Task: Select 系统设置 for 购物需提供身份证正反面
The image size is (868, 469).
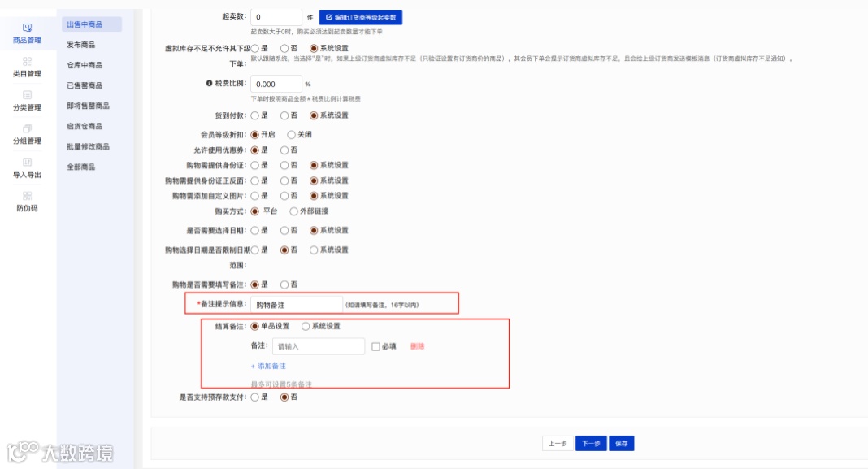Action: click(x=314, y=180)
